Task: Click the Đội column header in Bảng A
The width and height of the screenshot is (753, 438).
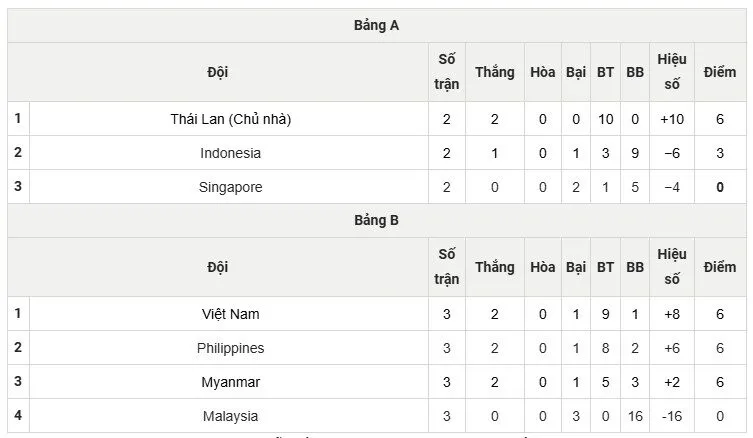Action: tap(218, 72)
